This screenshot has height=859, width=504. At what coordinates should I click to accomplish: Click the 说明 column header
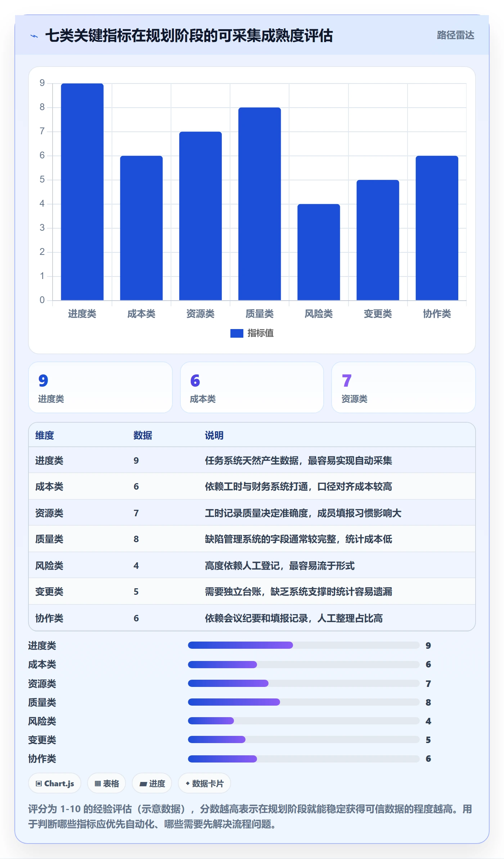click(214, 435)
